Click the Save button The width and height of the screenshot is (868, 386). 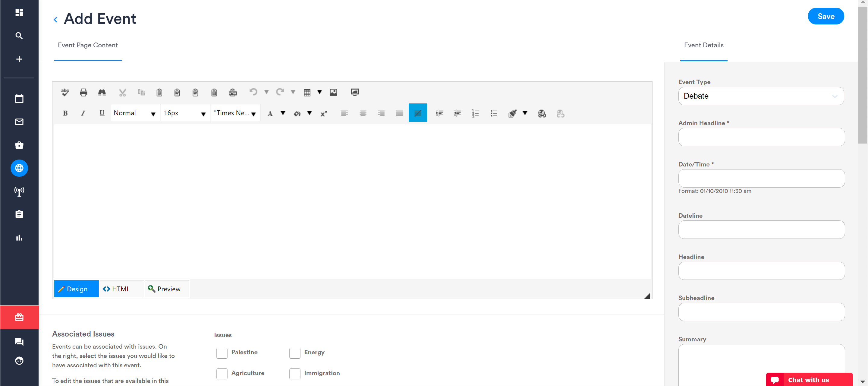pyautogui.click(x=826, y=16)
